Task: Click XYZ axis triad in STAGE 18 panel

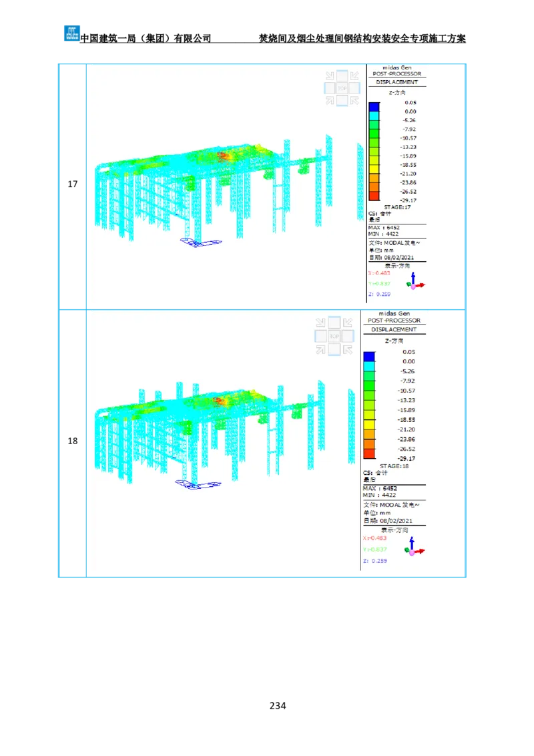Action: 414,547
